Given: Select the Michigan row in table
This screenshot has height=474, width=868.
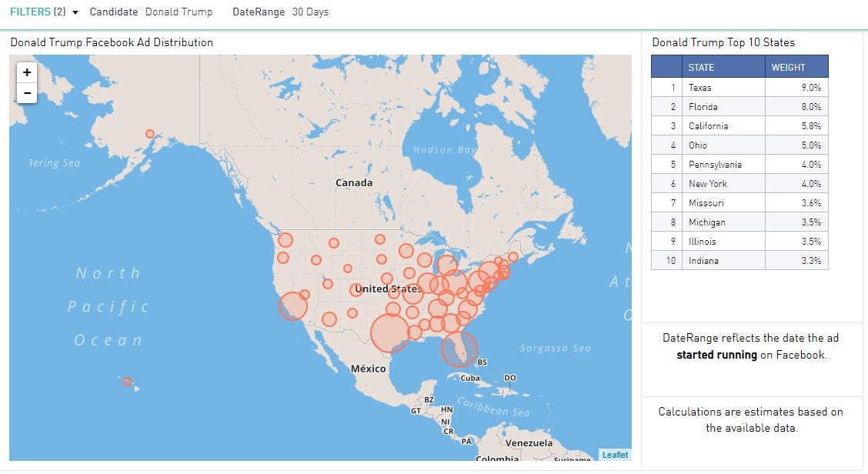Looking at the screenshot, I should [739, 222].
